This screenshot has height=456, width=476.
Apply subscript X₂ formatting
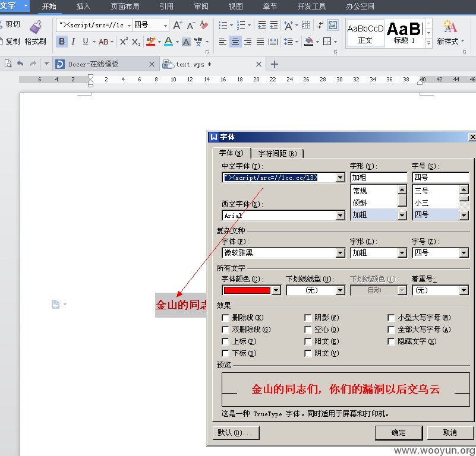[136, 42]
